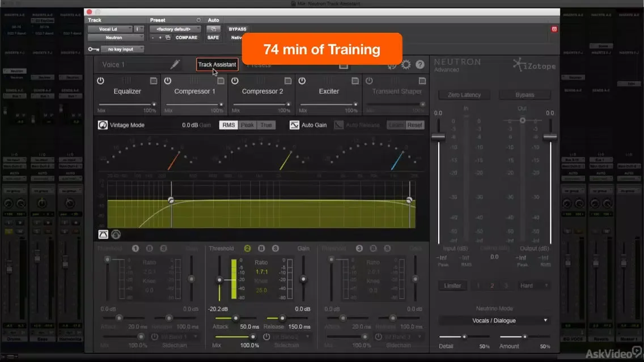Open Neutron help question mark icon
This screenshot has height=362, width=644.
point(420,65)
